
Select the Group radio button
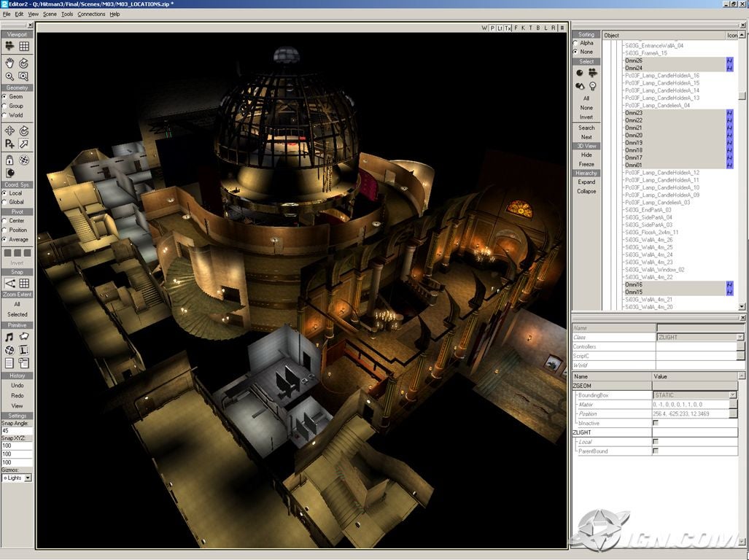coord(4,106)
